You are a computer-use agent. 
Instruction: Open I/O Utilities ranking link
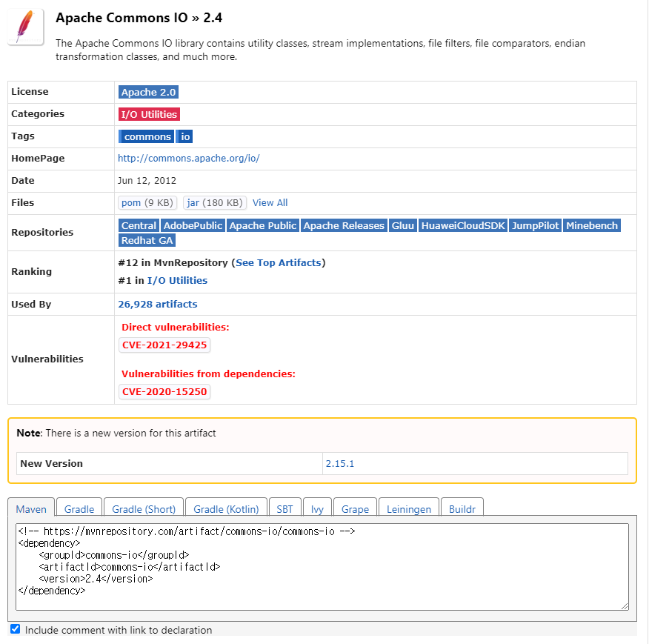coord(177,281)
